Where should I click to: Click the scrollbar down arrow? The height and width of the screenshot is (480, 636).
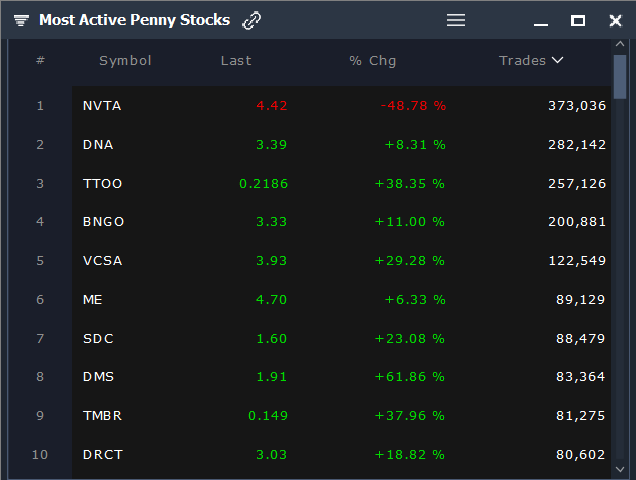pyautogui.click(x=619, y=469)
